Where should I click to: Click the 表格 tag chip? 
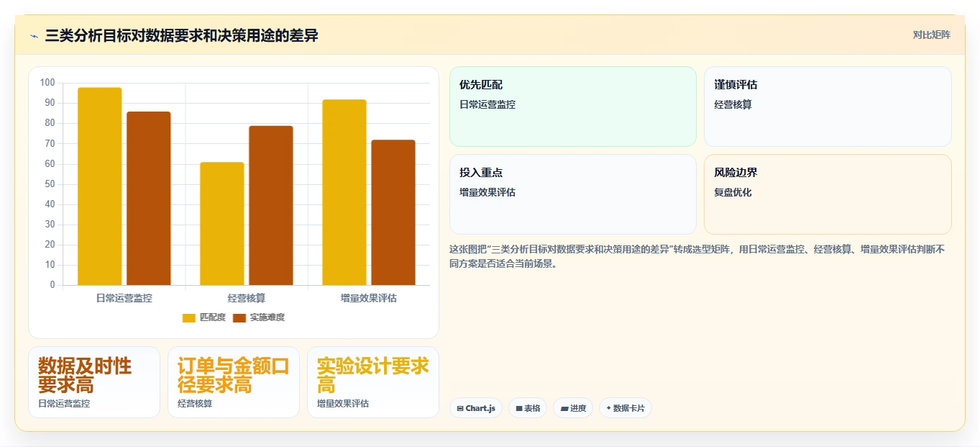click(528, 408)
